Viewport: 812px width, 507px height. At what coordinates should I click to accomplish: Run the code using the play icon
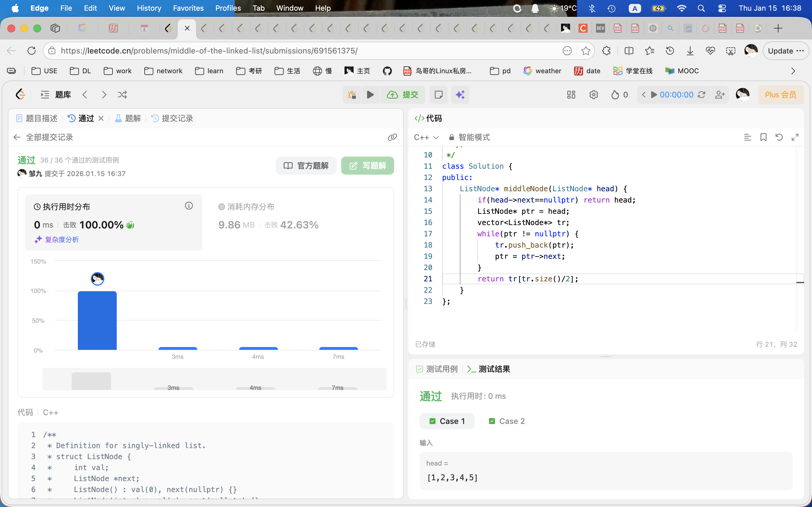tap(370, 95)
